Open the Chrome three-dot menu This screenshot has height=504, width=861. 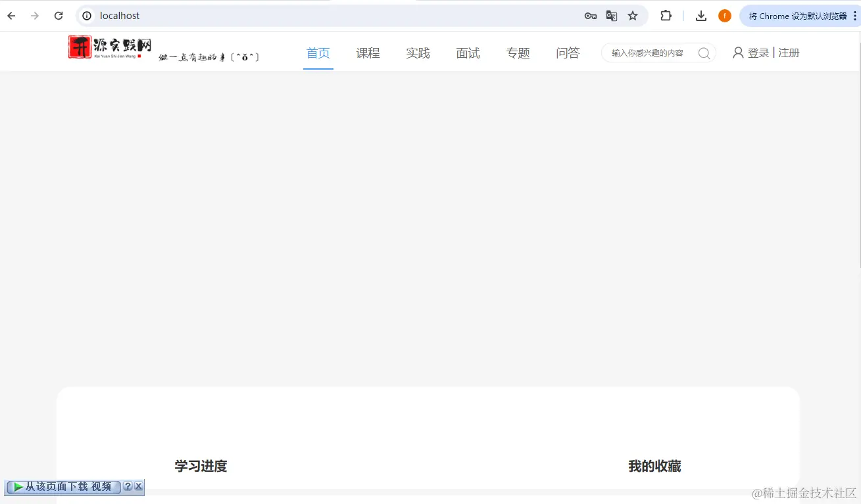[x=854, y=16]
